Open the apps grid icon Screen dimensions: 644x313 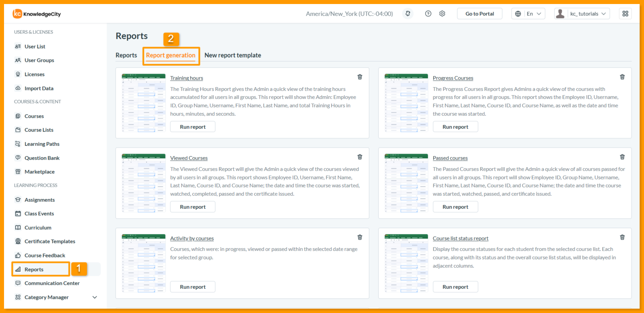625,14
